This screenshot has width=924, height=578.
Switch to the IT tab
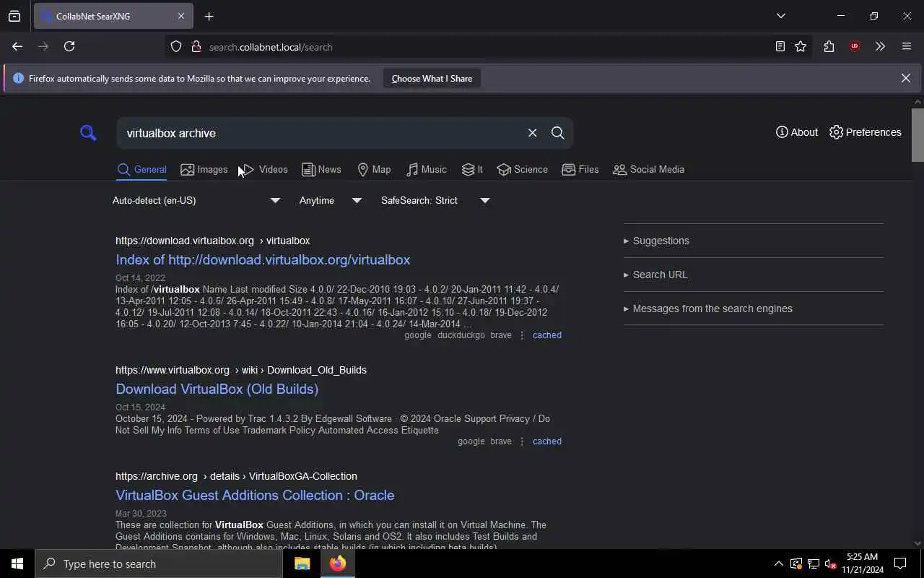(x=472, y=170)
